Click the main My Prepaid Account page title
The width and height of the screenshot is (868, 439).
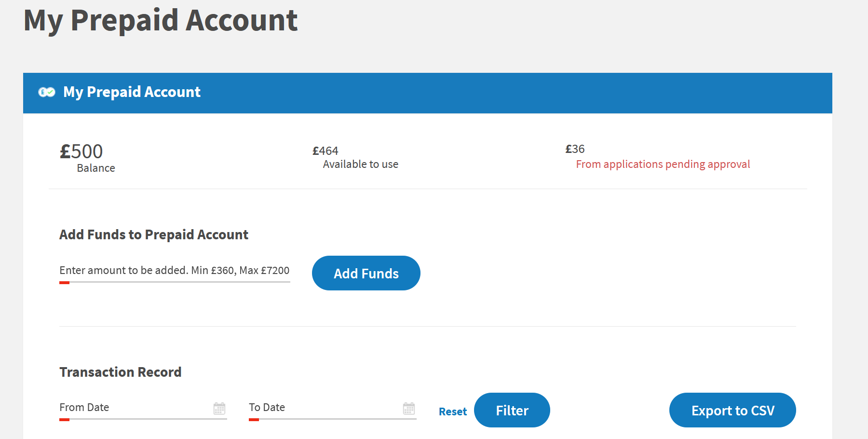(x=161, y=21)
